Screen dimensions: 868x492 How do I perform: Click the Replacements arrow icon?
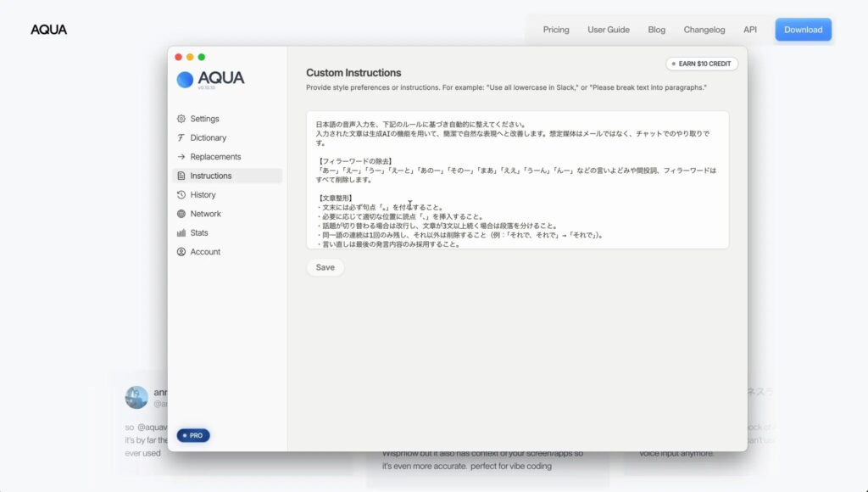click(181, 157)
